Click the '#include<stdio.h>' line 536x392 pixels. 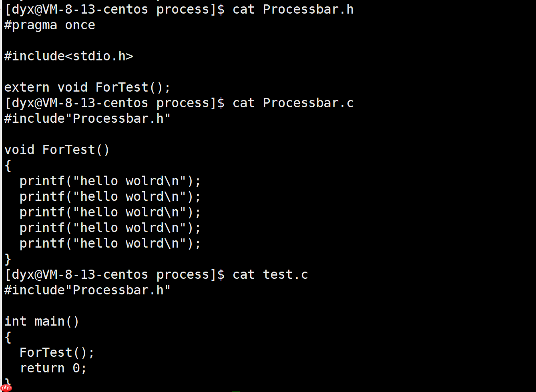point(68,56)
